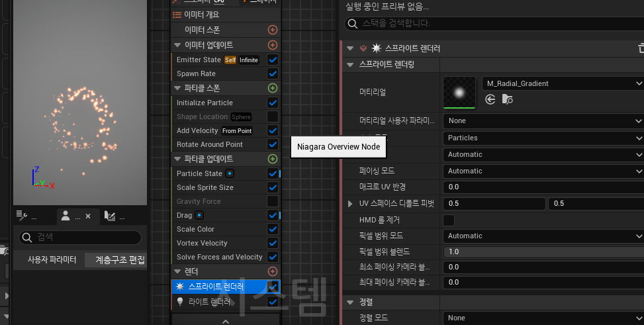Adjust the 픽셀 범위 블렌드 slider value
This screenshot has width=644, height=325.
(x=543, y=252)
